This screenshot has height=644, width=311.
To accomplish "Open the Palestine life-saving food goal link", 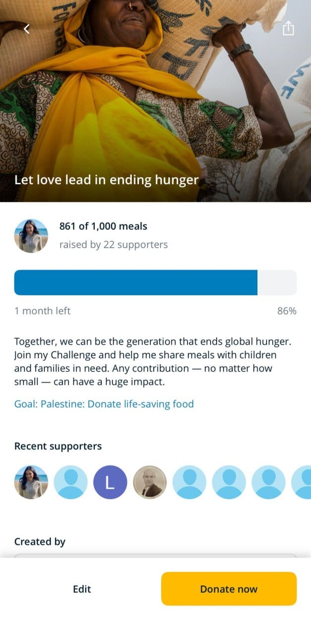I will tap(104, 404).
